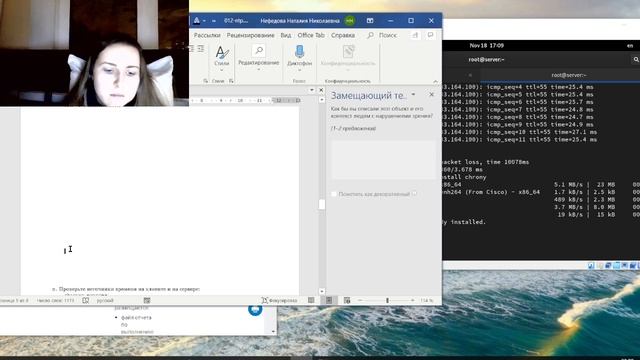Click the Word vertical scrollbar thumb
640x360 pixels.
[x=322, y=204]
